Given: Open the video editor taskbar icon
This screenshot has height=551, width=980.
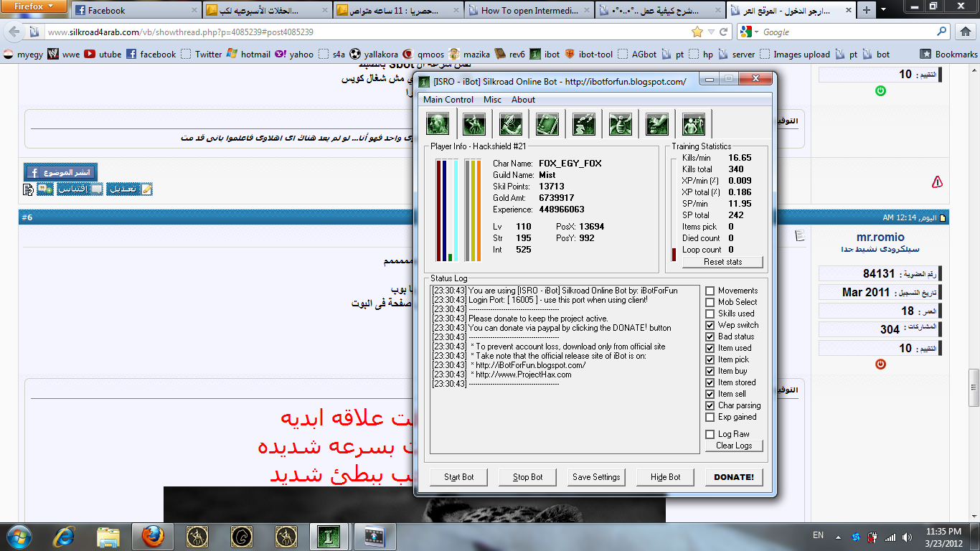Looking at the screenshot, I should coord(374,536).
